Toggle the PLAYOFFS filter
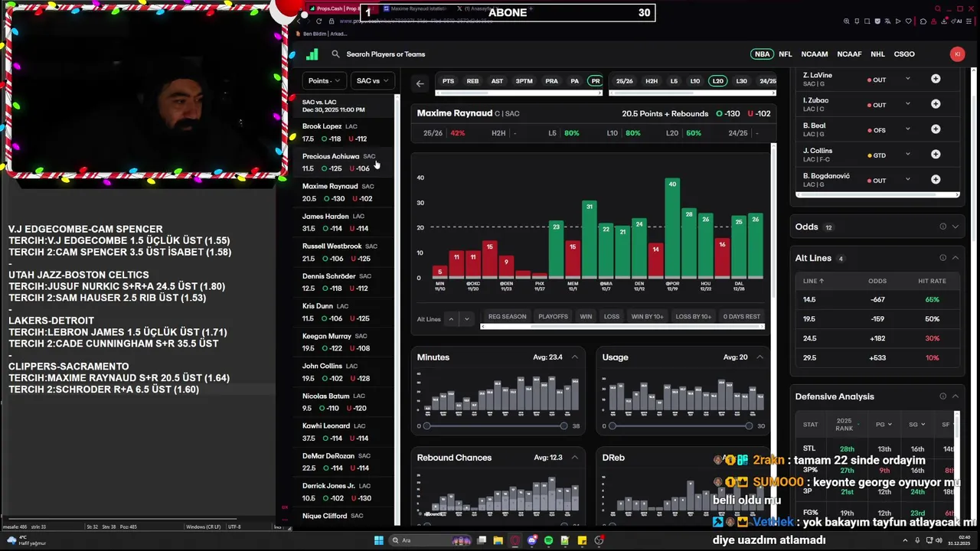Screen dimensions: 980x551 pos(553,317)
